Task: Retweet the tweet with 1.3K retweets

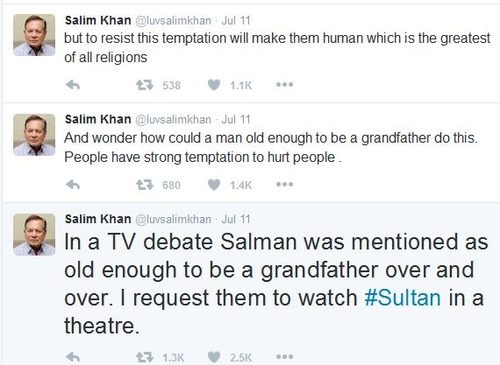Action: point(145,357)
